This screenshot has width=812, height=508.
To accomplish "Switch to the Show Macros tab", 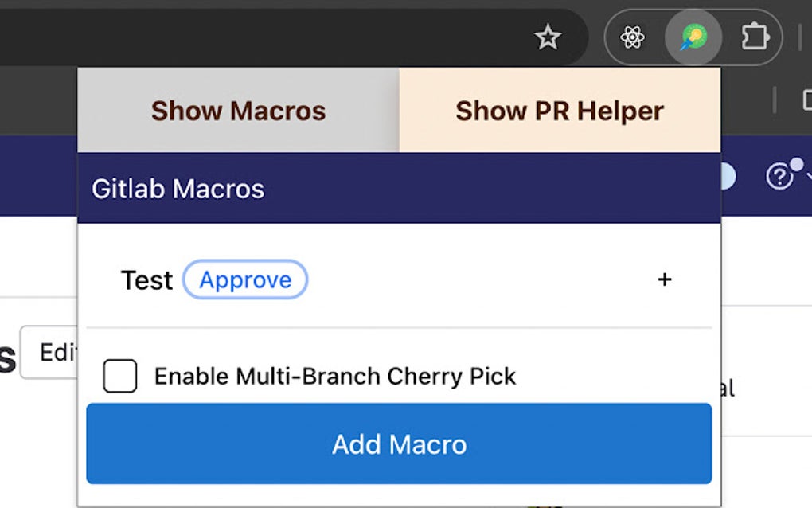I will point(238,111).
